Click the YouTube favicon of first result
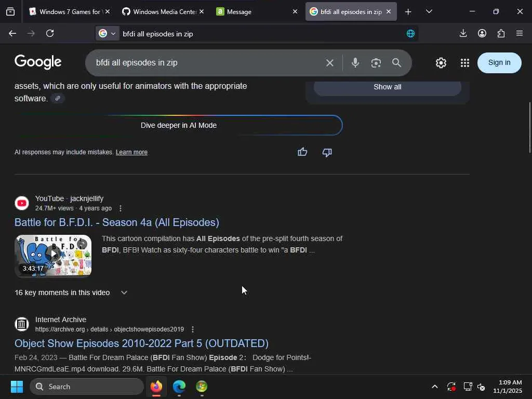 22,203
